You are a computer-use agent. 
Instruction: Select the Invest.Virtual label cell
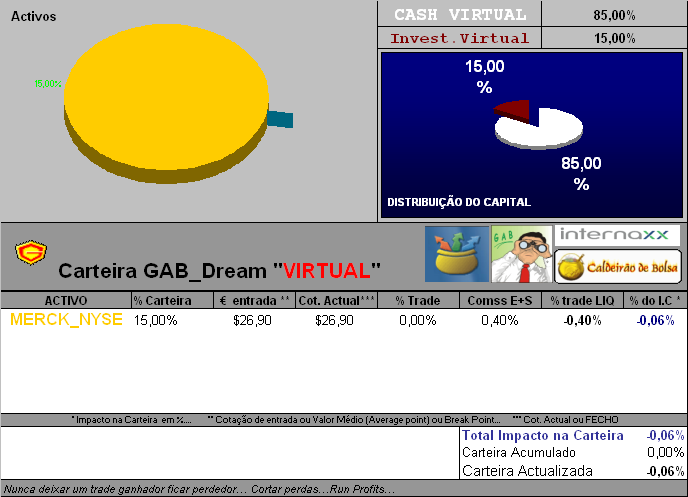[x=460, y=38]
